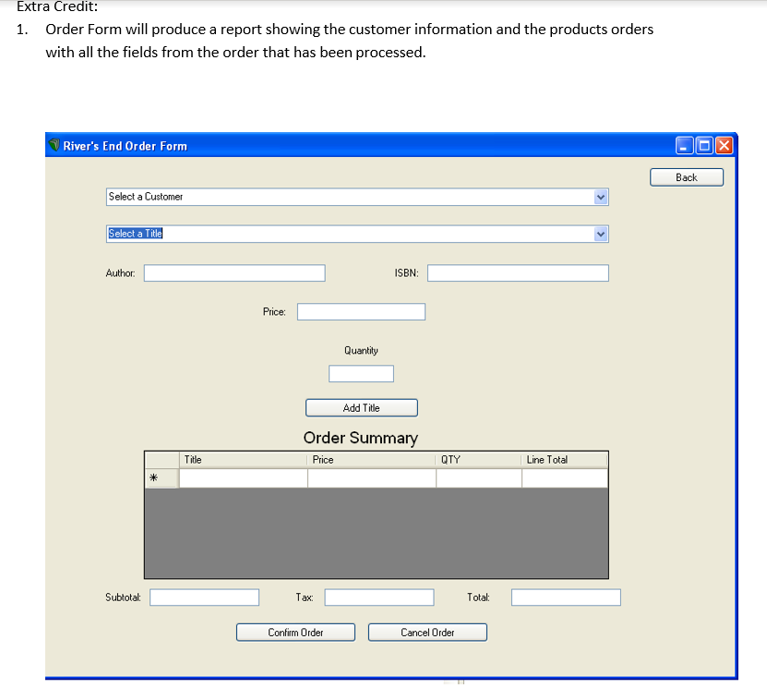Select the QTY column header
767x700 pixels.
[x=477, y=459]
